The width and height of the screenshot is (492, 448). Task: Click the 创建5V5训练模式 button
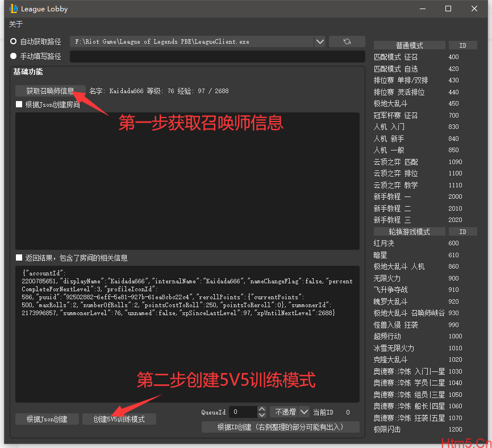click(x=119, y=419)
